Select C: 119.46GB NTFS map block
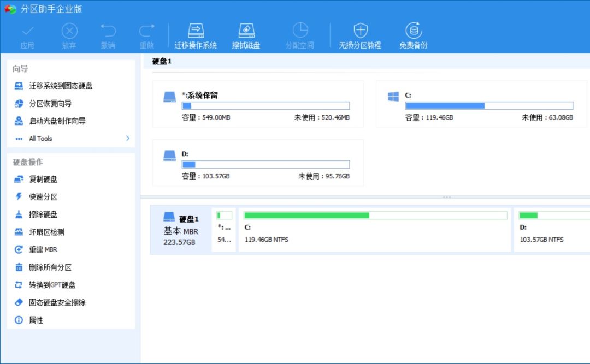The width and height of the screenshot is (590, 364). point(375,230)
